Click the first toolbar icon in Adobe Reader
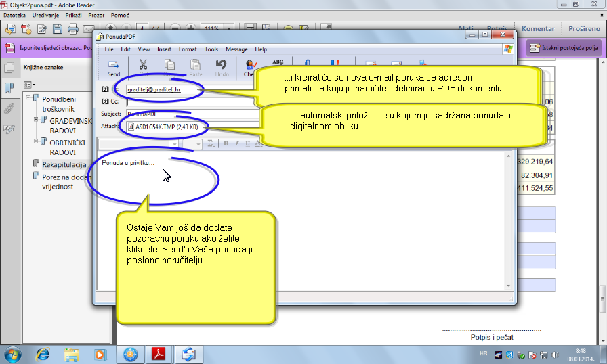The height and width of the screenshot is (364, 607). pyautogui.click(x=10, y=29)
